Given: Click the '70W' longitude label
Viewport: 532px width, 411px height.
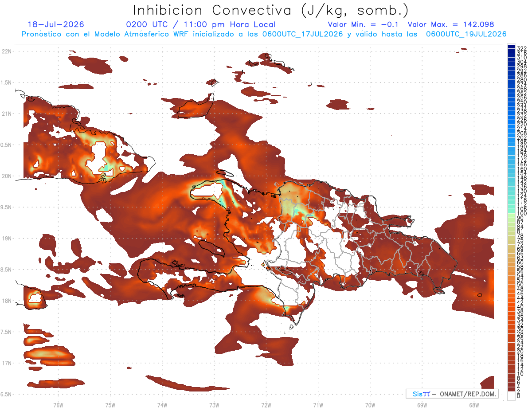Looking at the screenshot, I should pyautogui.click(x=370, y=405).
